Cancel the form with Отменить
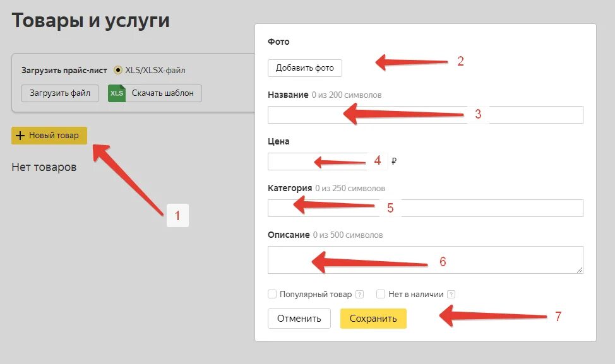Viewport: 615px width, 364px height. click(x=299, y=319)
